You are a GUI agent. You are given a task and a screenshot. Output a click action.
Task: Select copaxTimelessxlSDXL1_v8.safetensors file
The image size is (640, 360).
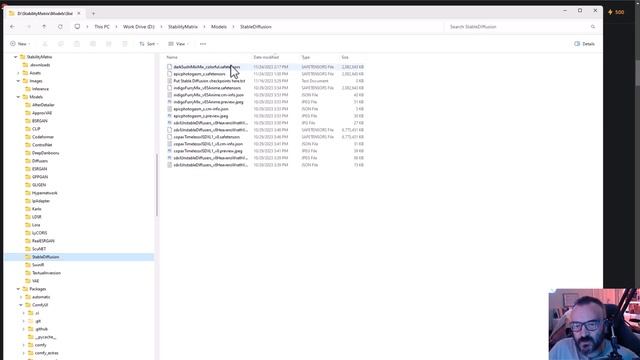(207, 137)
